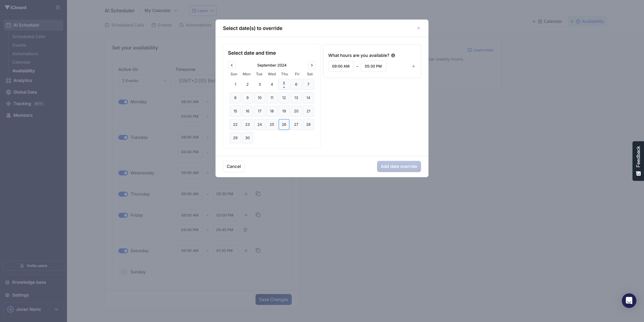The height and width of the screenshot is (322, 644).
Task: Click info icon beside available hours
Action: [x=393, y=56]
